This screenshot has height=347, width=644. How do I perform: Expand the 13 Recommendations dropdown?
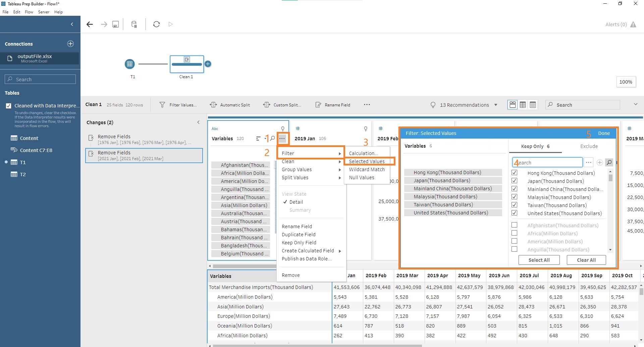pyautogui.click(x=496, y=105)
